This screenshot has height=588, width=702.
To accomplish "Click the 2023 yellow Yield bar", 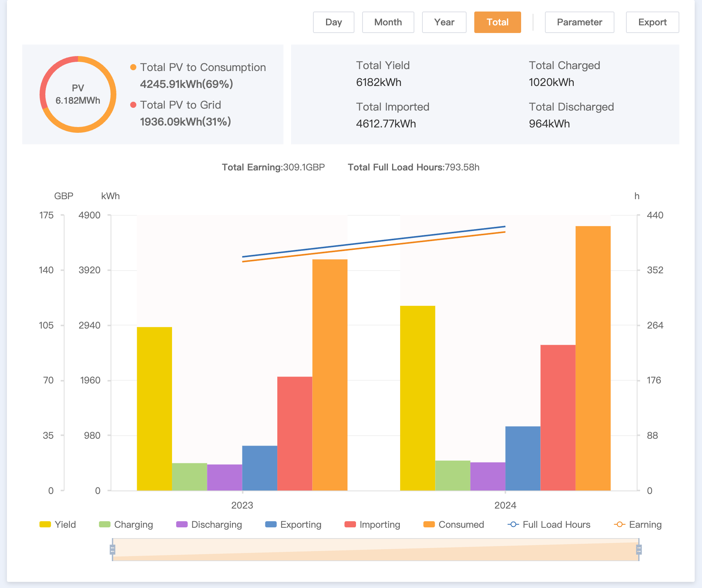I will (154, 408).
